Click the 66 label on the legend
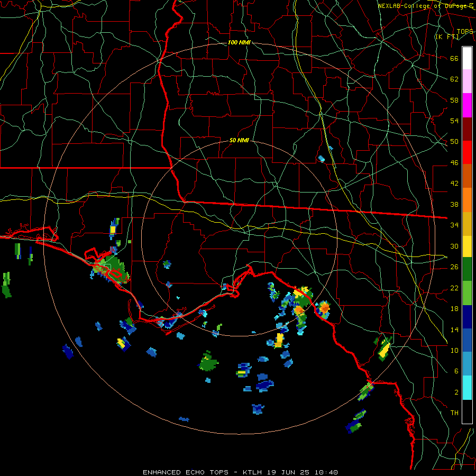The height and width of the screenshot is (476, 476). pyautogui.click(x=454, y=58)
